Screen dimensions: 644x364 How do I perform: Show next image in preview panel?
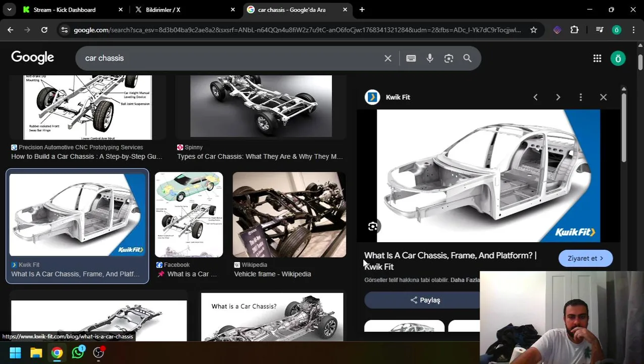tap(558, 97)
